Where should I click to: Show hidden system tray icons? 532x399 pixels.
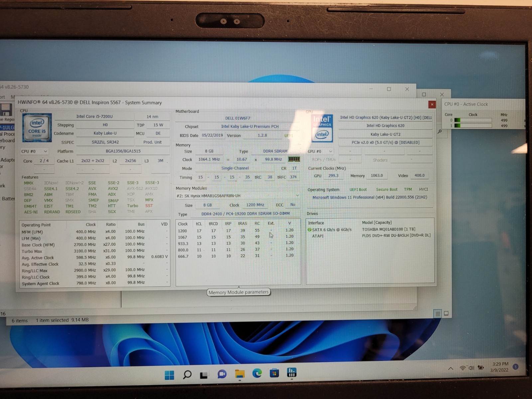tap(451, 368)
